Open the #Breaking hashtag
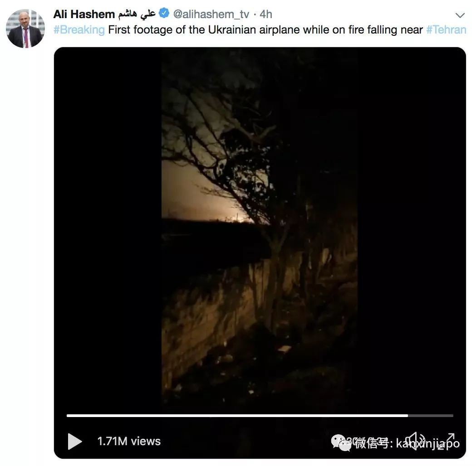Image resolution: width=476 pixels, height=466 pixels. [79, 30]
